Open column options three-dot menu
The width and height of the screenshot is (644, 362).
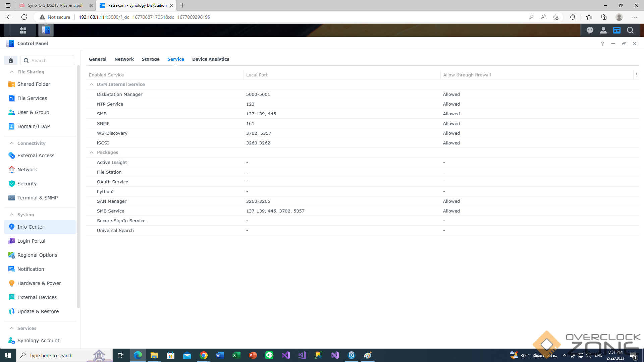(x=636, y=75)
